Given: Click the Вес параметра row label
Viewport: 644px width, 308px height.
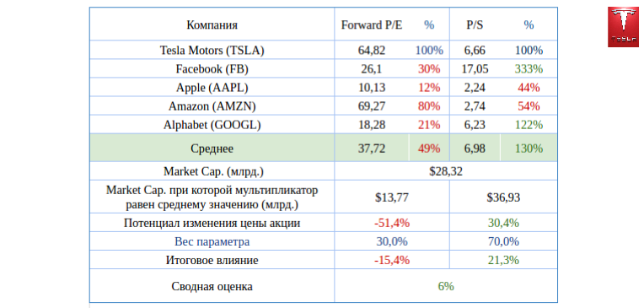Looking at the screenshot, I should [x=212, y=242].
